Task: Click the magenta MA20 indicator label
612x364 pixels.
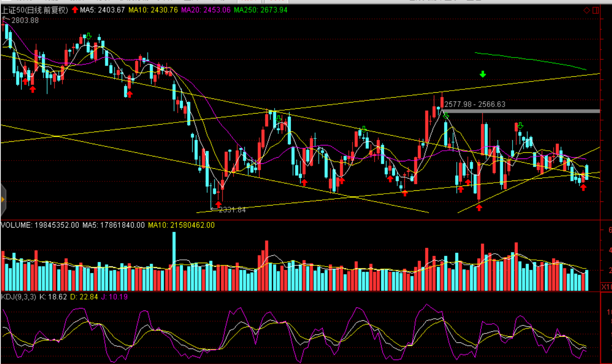Action: click(206, 10)
